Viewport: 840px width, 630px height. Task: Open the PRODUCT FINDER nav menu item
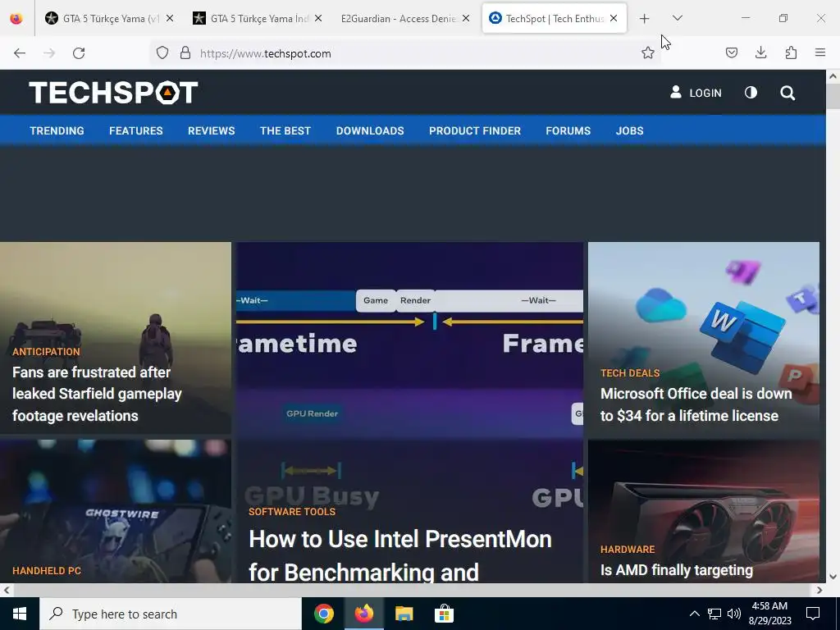pyautogui.click(x=475, y=130)
